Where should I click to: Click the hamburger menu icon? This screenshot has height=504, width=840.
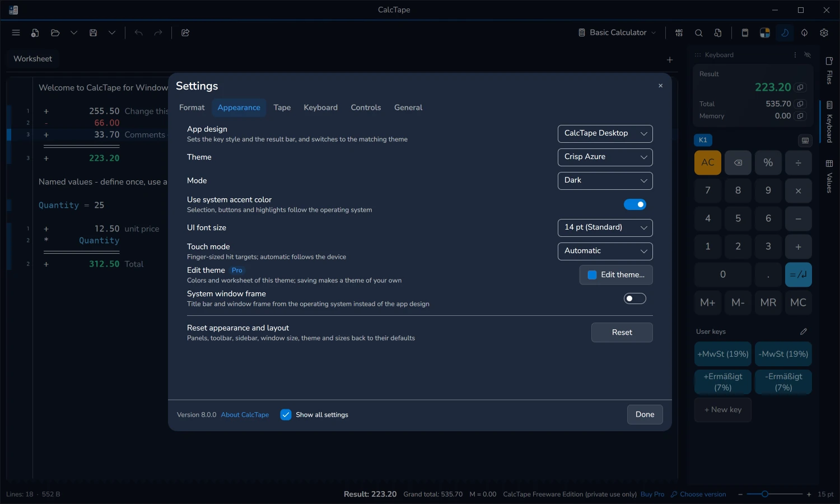coord(16,33)
